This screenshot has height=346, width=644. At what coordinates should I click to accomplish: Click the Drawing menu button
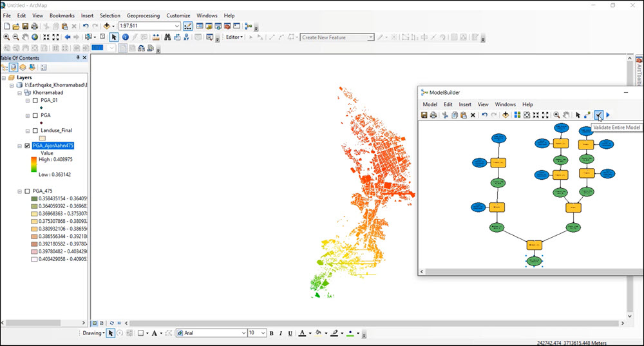[93, 333]
